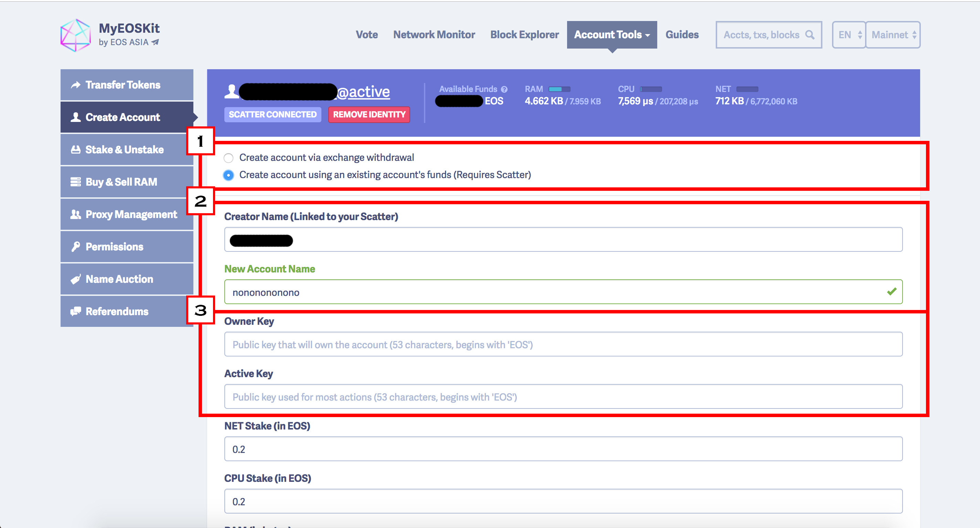Open Proxy Management section
This screenshot has height=528, width=980.
[127, 214]
